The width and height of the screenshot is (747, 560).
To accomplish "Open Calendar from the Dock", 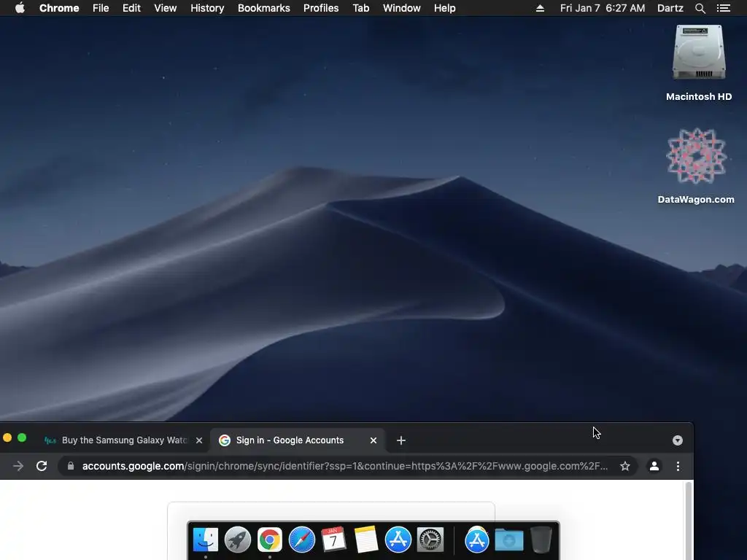I will point(334,540).
